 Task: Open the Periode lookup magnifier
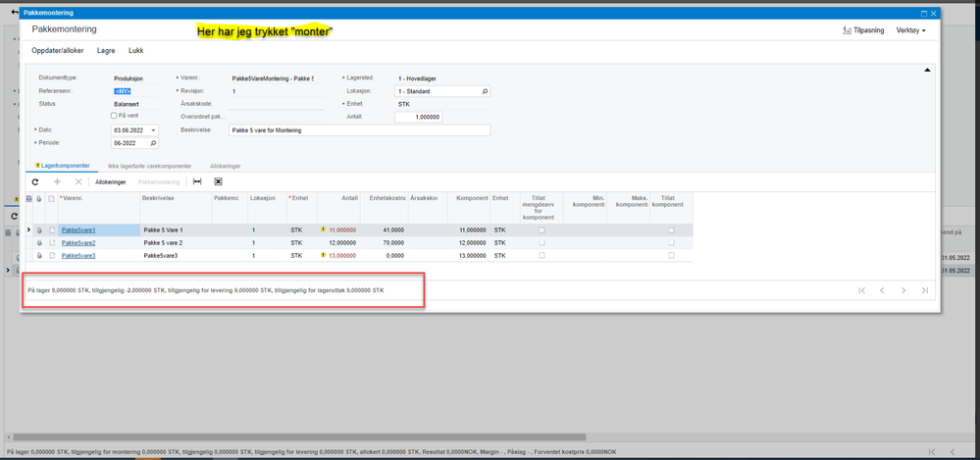[154, 143]
